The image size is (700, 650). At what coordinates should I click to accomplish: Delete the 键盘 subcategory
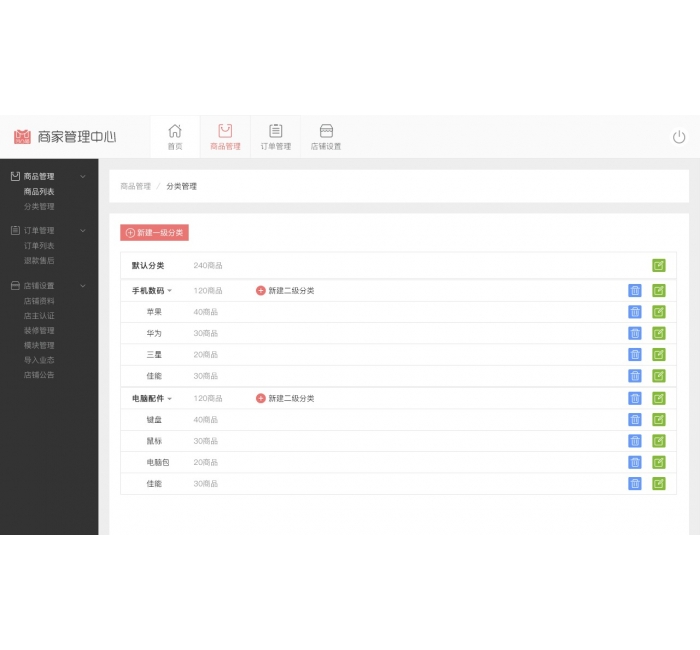[635, 420]
